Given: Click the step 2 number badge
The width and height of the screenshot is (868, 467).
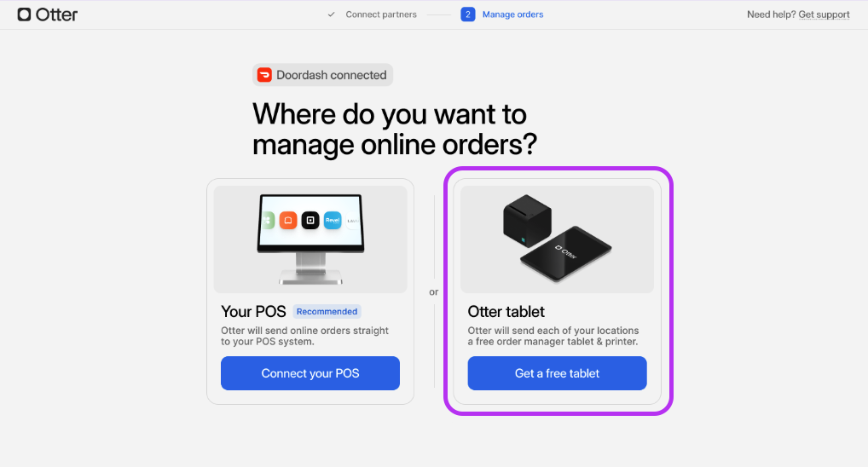Looking at the screenshot, I should coord(468,14).
